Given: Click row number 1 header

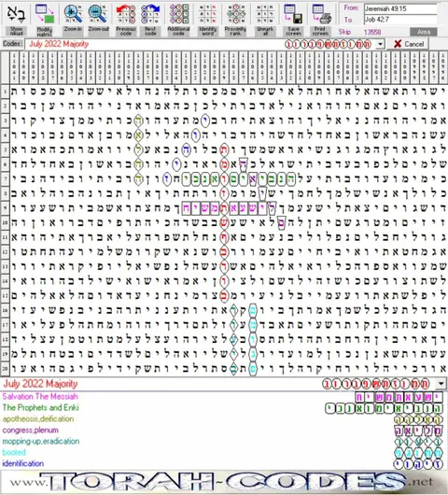Looking at the screenshot, I should click(x=5, y=92).
